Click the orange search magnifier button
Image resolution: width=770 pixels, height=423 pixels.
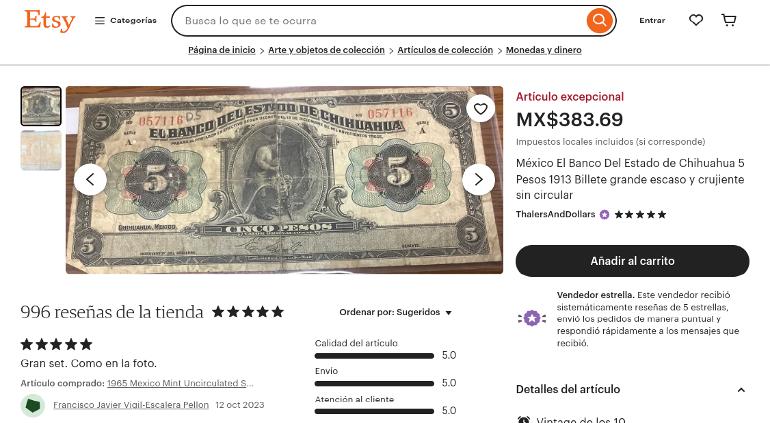point(600,21)
